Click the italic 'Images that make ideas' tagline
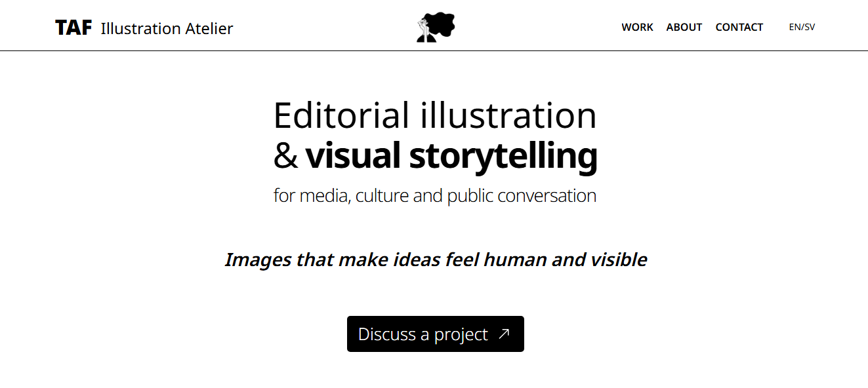This screenshot has height=388, width=868. [436, 260]
